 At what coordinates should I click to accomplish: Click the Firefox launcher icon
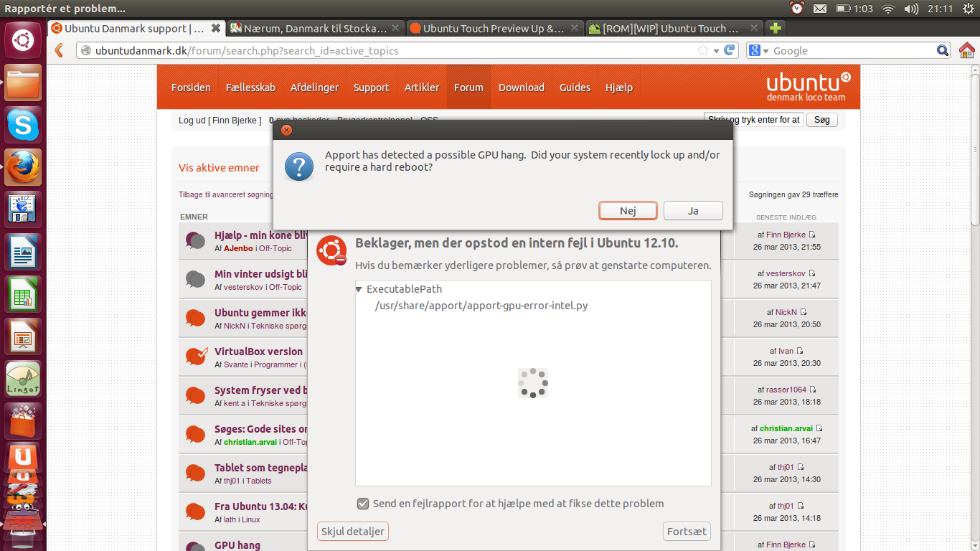point(23,167)
